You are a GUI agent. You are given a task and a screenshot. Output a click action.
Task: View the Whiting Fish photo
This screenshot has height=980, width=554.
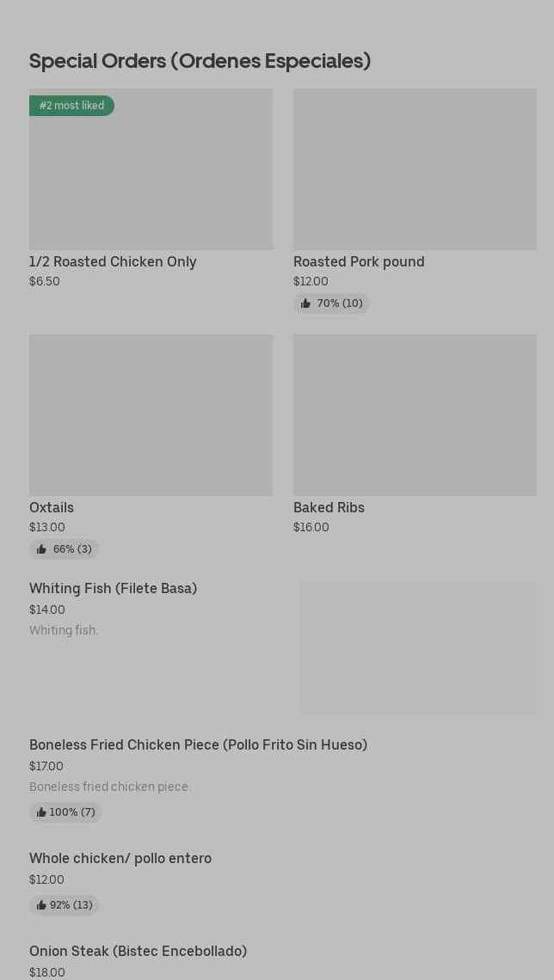[418, 648]
